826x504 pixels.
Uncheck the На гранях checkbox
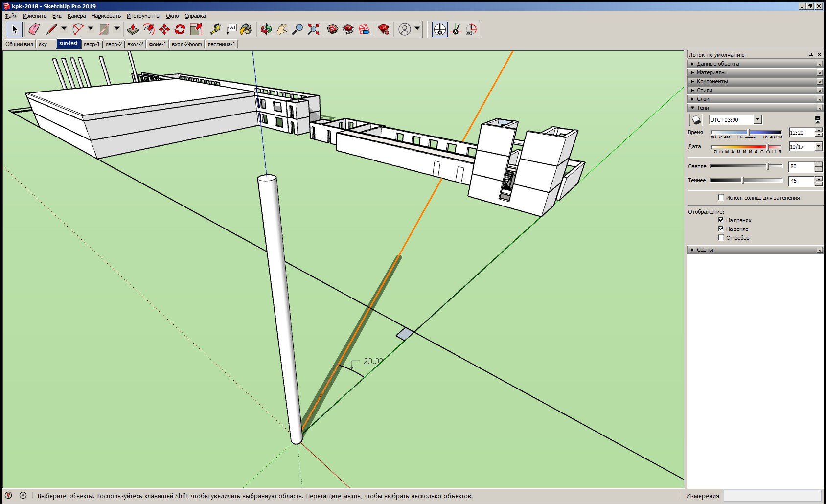click(x=721, y=220)
